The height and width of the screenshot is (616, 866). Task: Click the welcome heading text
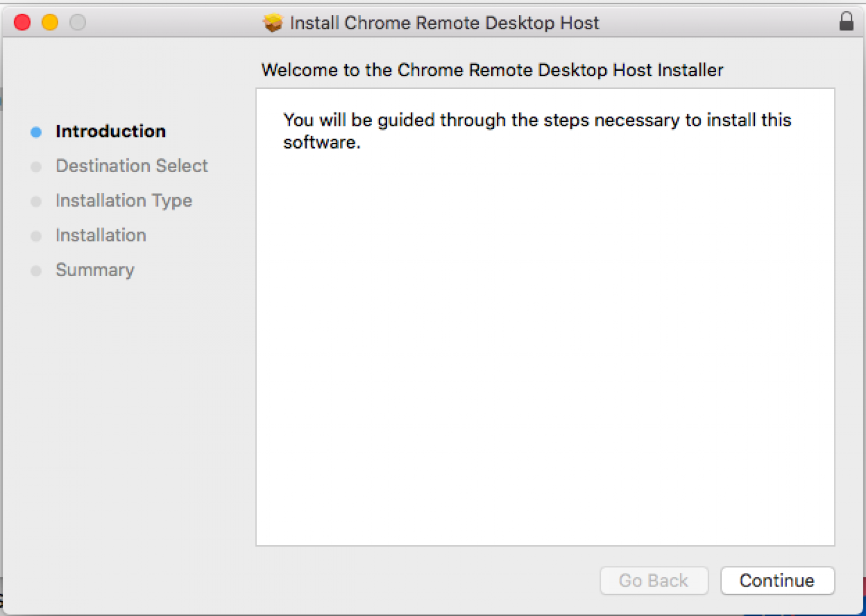[492, 70]
